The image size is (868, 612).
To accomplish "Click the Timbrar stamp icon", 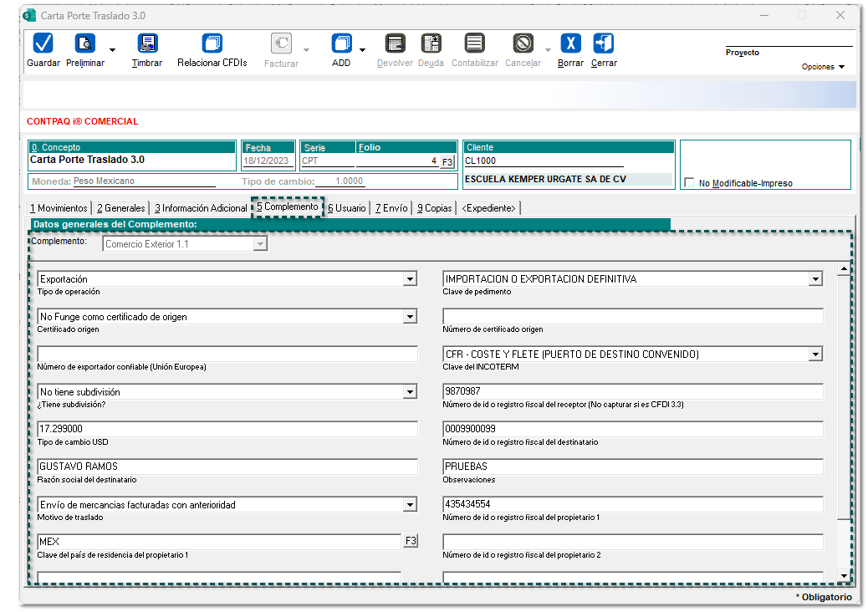I will (x=147, y=44).
